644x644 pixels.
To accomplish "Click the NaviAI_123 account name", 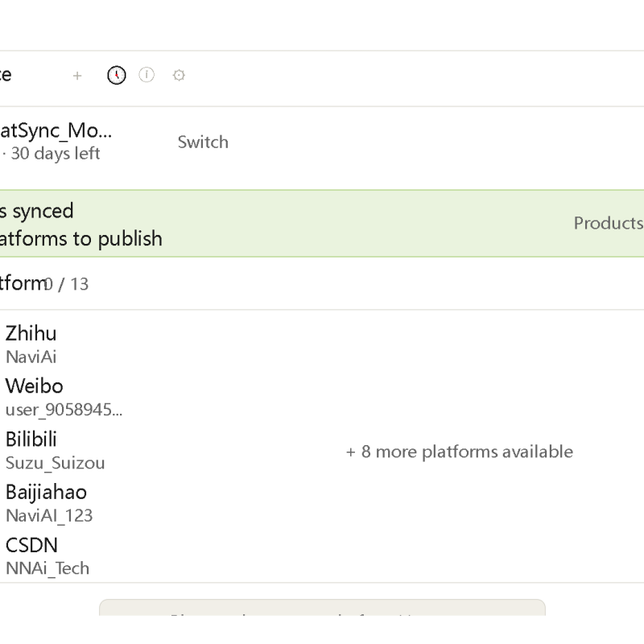I will (49, 516).
